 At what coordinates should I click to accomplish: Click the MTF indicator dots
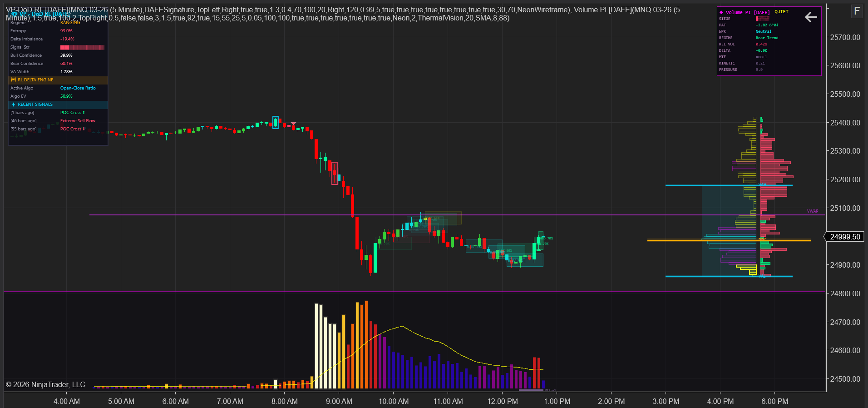point(761,57)
